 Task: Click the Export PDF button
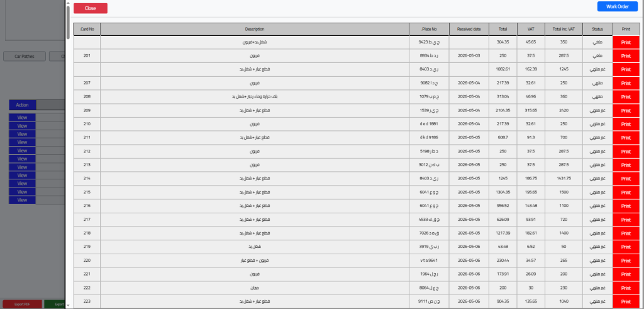coord(22,305)
